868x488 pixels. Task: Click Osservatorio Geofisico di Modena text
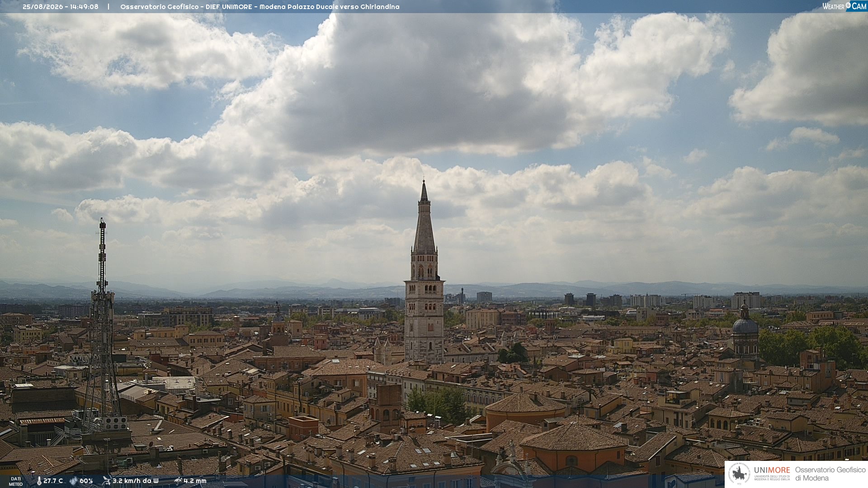830,474
